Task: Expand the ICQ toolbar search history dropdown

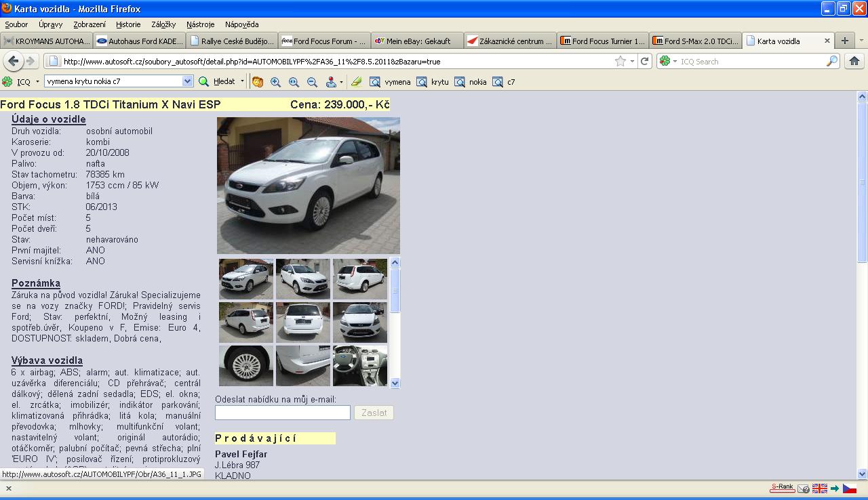Action: click(x=188, y=81)
